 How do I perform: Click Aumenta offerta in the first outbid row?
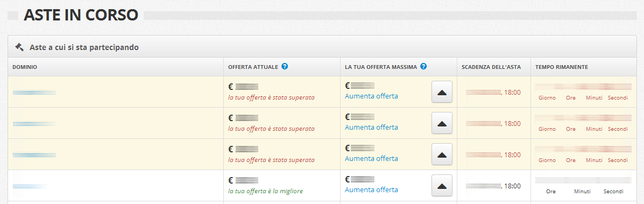(371, 96)
